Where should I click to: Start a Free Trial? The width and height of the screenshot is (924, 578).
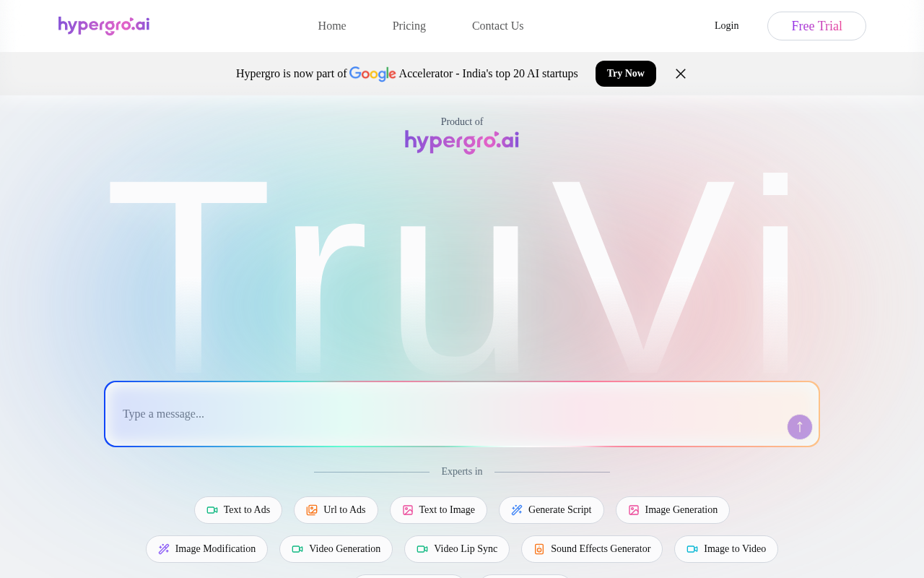tap(816, 25)
